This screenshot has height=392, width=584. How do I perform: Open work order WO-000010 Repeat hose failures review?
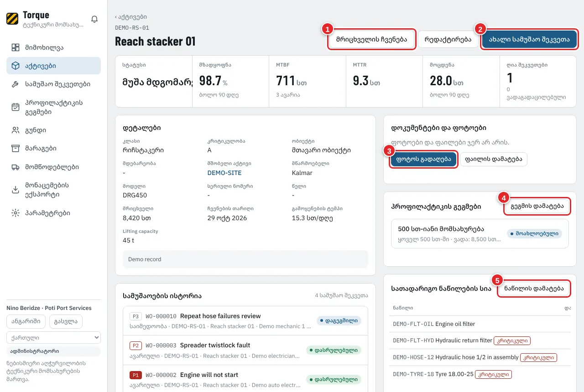(x=245, y=321)
